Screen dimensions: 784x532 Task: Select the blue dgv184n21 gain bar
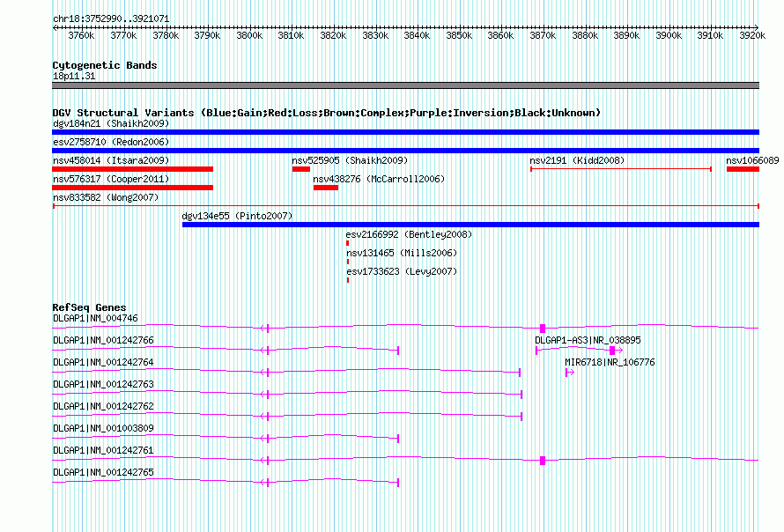[405, 132]
